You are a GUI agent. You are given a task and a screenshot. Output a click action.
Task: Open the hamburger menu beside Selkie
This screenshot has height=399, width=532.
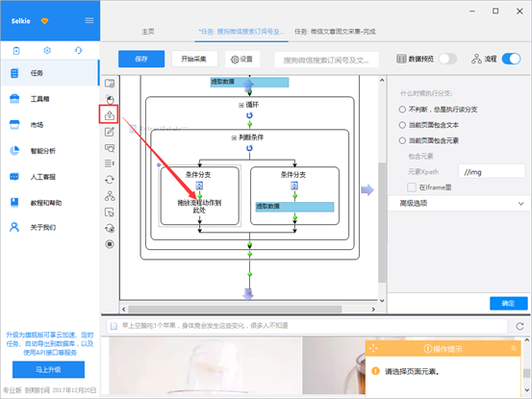click(x=89, y=21)
